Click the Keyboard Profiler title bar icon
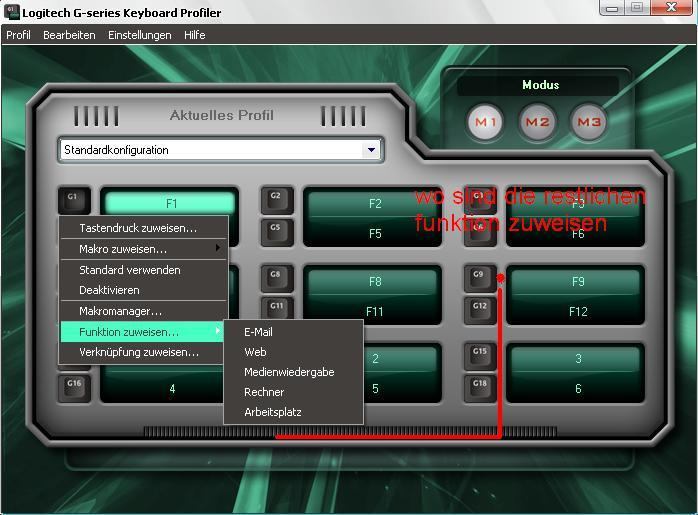Viewport: 698px width, 515px height. tap(12, 12)
